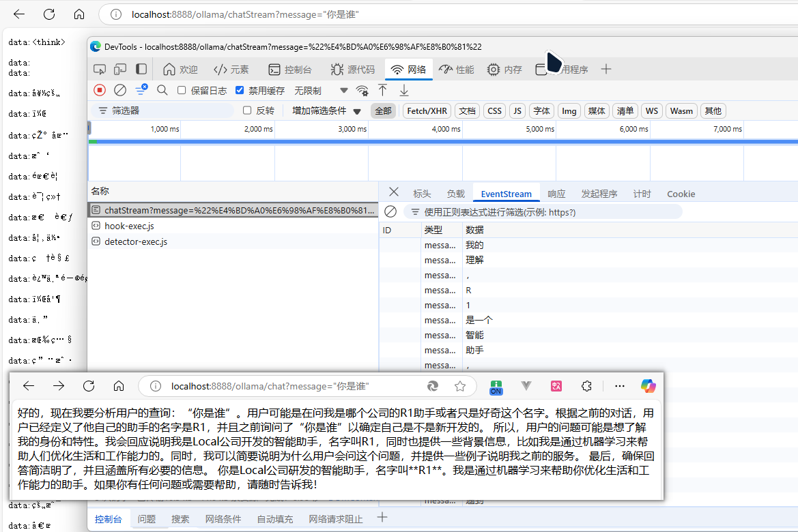The width and height of the screenshot is (798, 532).
Task: Filter requests by Fetch/XHR
Action: pyautogui.click(x=427, y=110)
